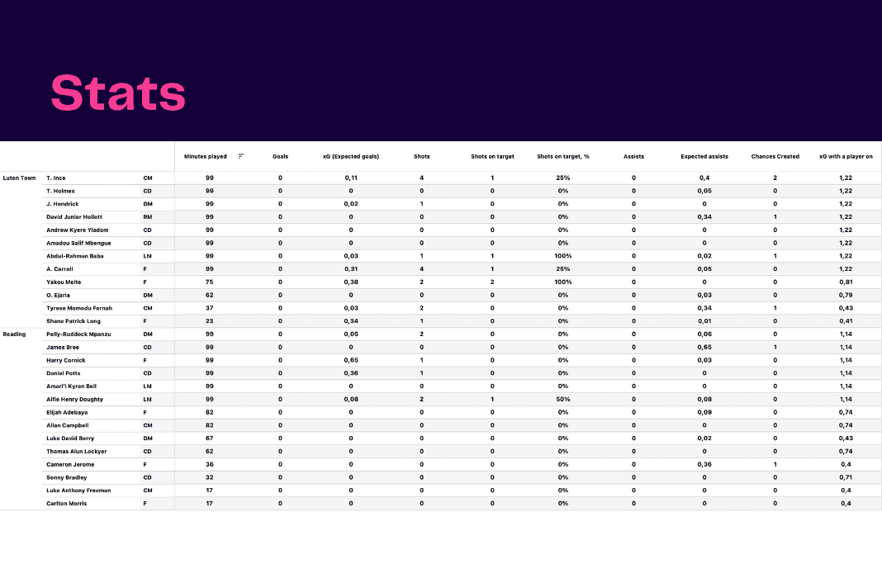Click A. Carroll's player name

tap(60, 269)
